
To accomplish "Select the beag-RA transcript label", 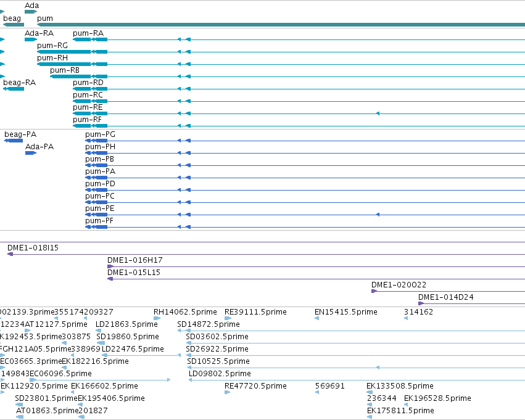I will (19, 83).
